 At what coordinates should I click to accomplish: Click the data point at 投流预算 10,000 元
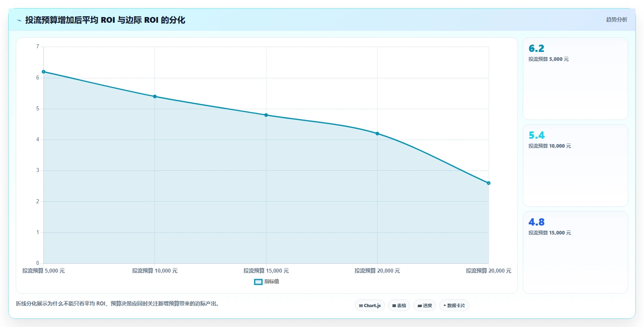point(155,97)
